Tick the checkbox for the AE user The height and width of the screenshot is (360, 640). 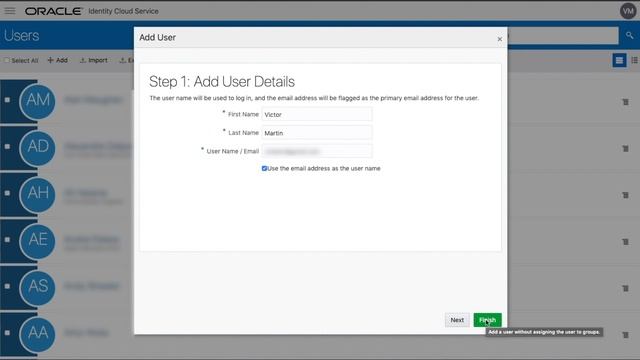coord(7,240)
